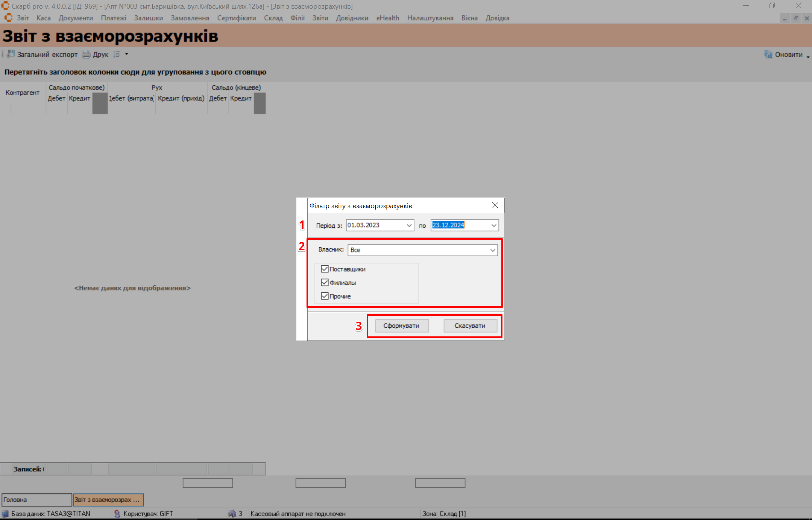Screen dimensions: 812x520
Task: Click the Скасувати button
Action: [x=470, y=326]
